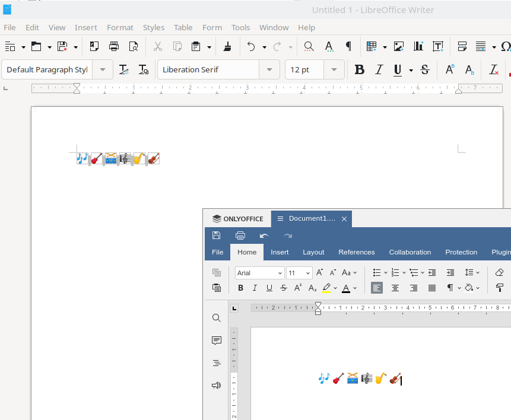Image resolution: width=511 pixels, height=420 pixels.
Task: Expand the Paragraph Style dropdown in LibreOffice
Action: click(x=103, y=70)
